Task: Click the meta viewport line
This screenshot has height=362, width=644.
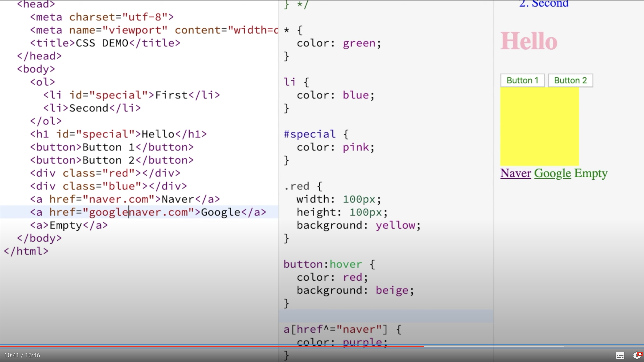Action: (154, 30)
